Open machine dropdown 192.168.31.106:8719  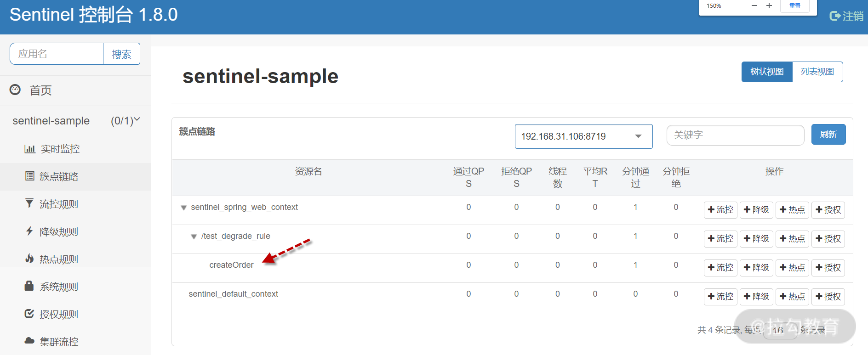pos(584,136)
